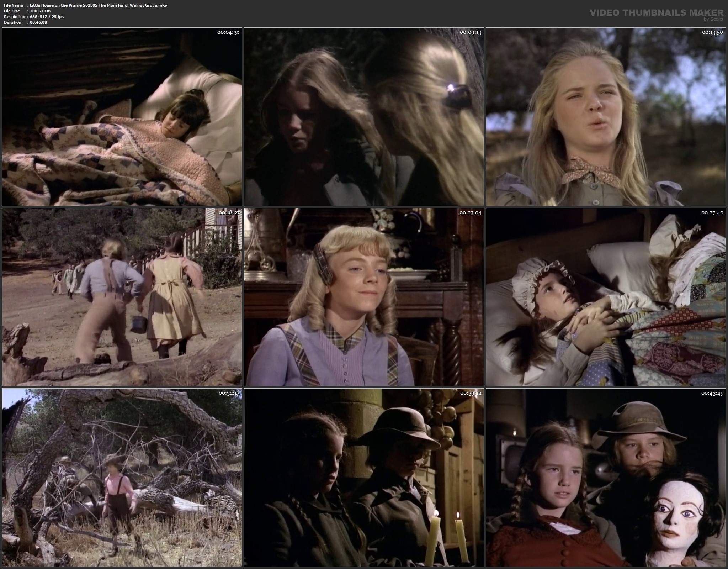Open the thumbnail stamped 00:13:50
This screenshot has width=728, height=569.
(606, 117)
